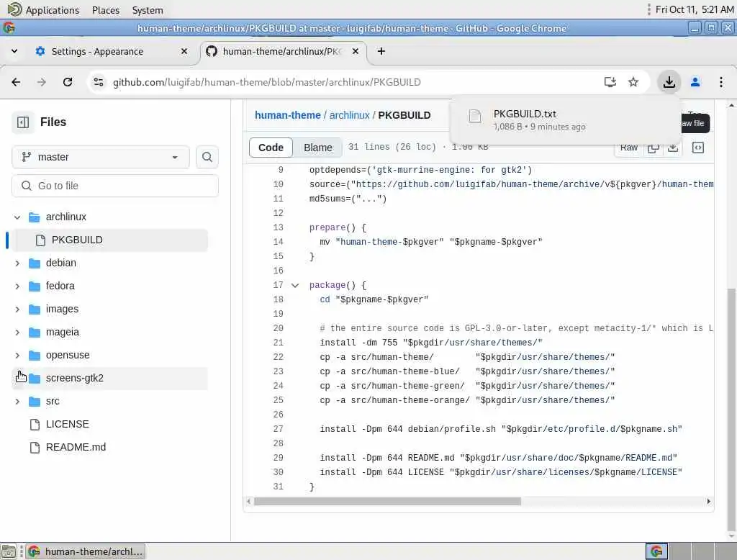This screenshot has height=560, width=737.
Task: Reload the GitHub page
Action: coord(68,82)
